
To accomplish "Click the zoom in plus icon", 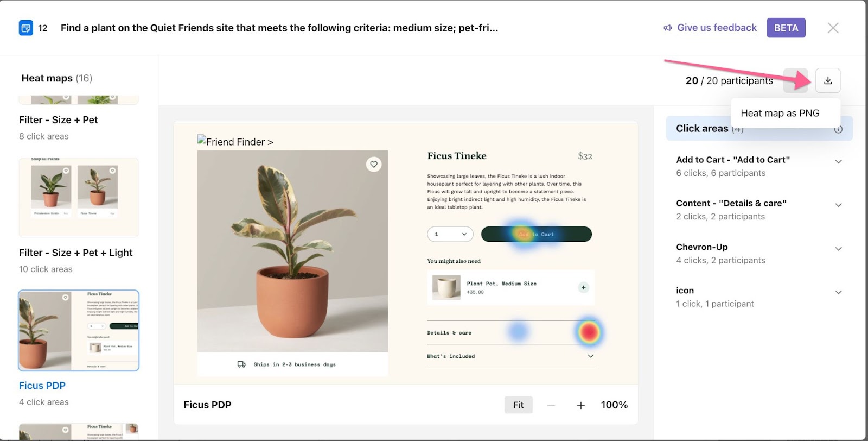I will coord(580,405).
